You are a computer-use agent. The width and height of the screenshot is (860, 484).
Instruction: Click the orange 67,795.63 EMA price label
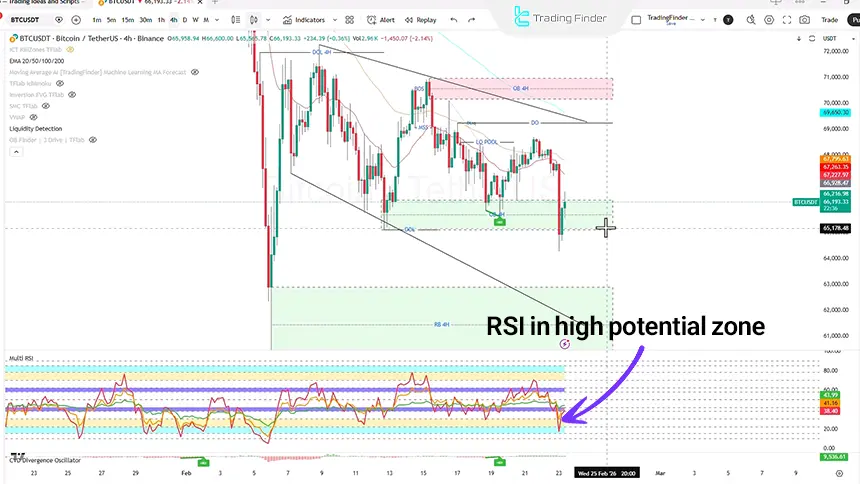835,159
